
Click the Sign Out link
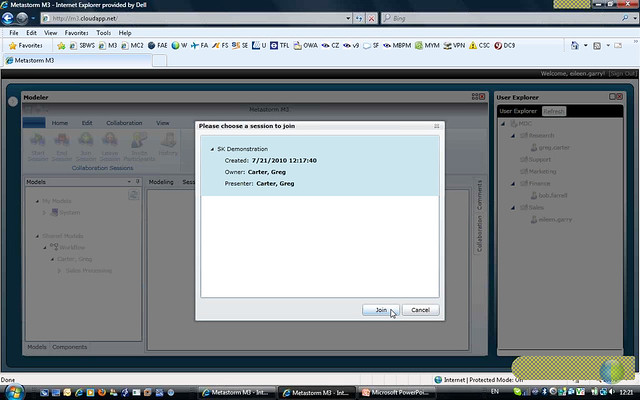(622, 73)
